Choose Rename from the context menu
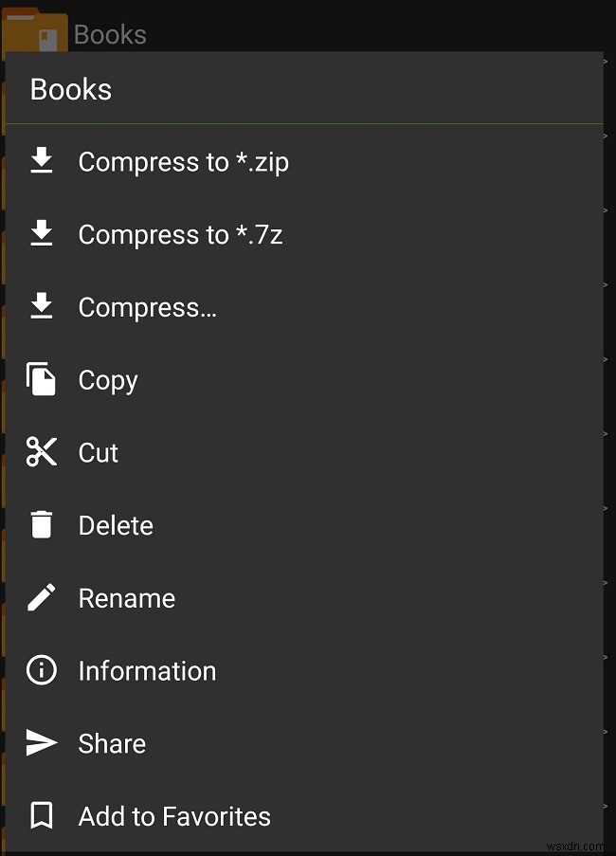Screen dimensions: 616x856 126,597
